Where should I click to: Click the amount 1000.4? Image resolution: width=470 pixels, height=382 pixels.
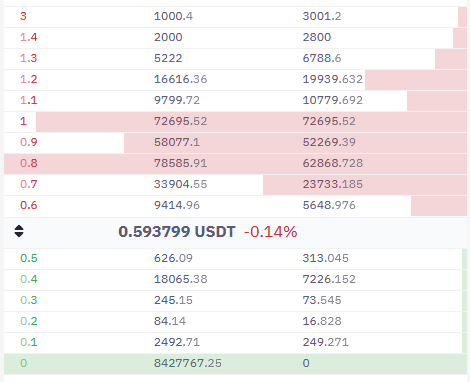173,16
